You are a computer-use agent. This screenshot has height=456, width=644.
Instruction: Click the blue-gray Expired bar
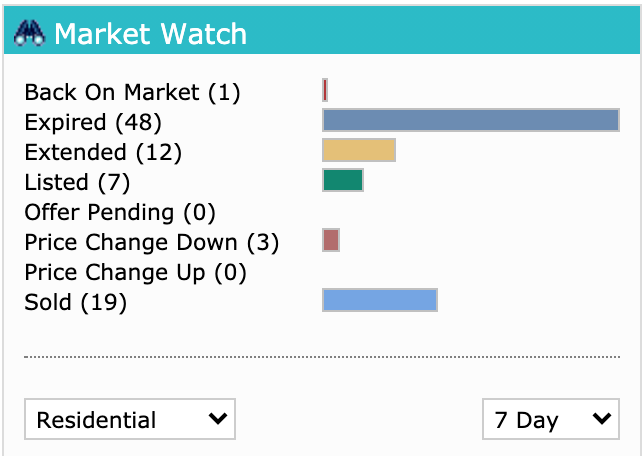click(x=471, y=120)
